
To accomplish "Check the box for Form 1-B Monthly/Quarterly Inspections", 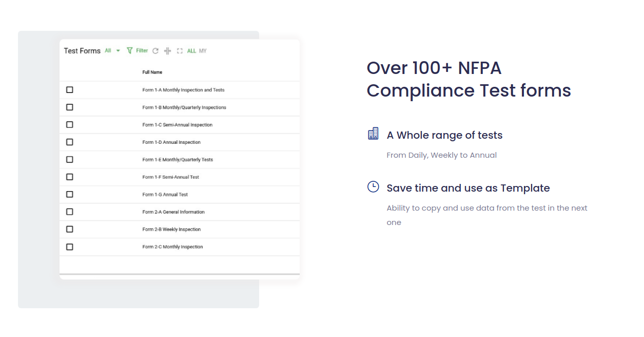I will click(x=70, y=107).
